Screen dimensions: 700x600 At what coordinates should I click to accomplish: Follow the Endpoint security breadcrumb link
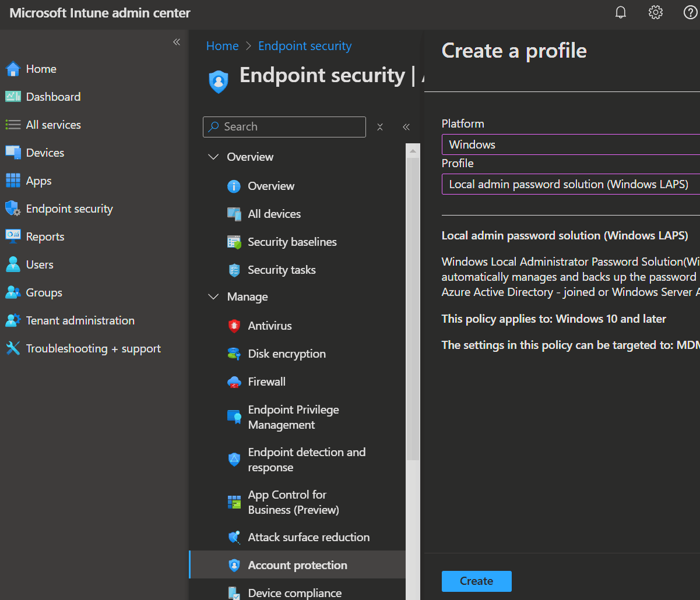[305, 46]
